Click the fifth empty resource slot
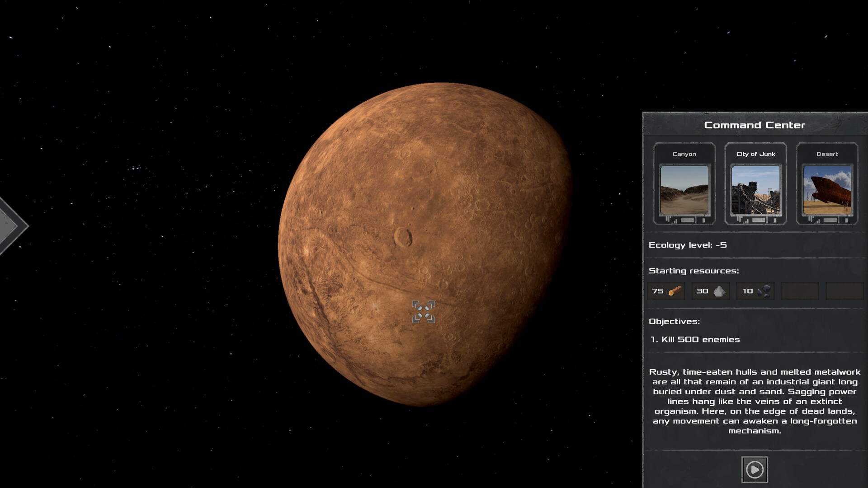 (844, 291)
